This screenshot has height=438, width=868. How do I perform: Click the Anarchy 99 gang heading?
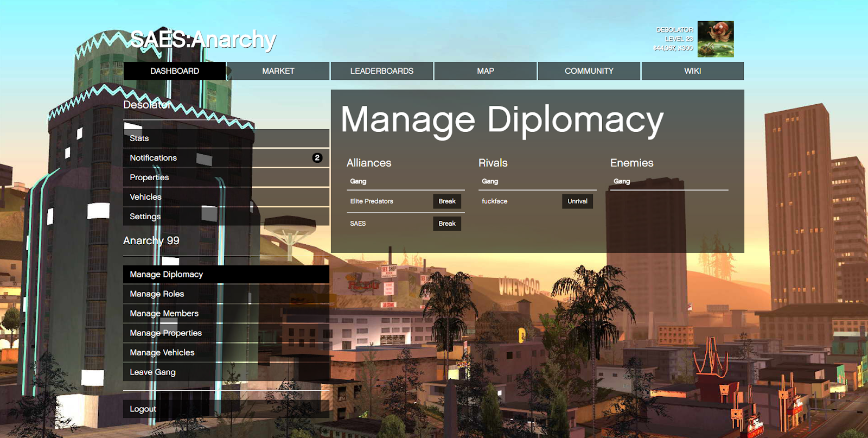point(151,240)
